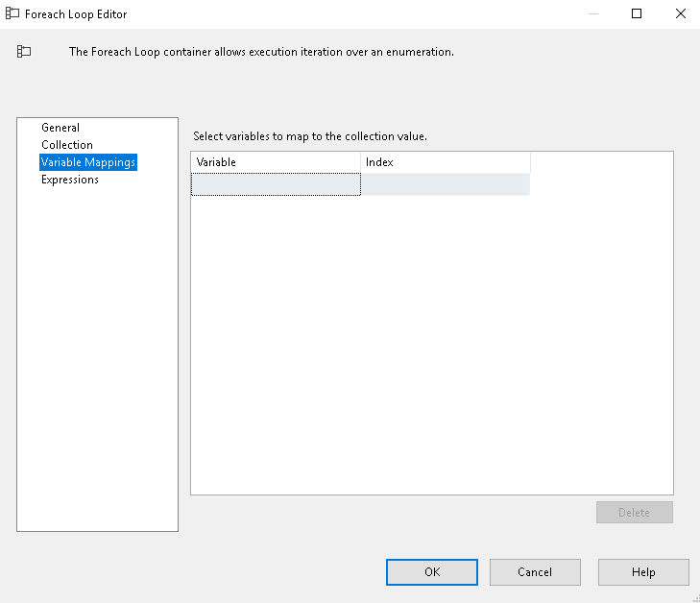This screenshot has height=603, width=700.
Task: Click the Foreach Loop Editor title bar icon
Action: pyautogui.click(x=13, y=13)
